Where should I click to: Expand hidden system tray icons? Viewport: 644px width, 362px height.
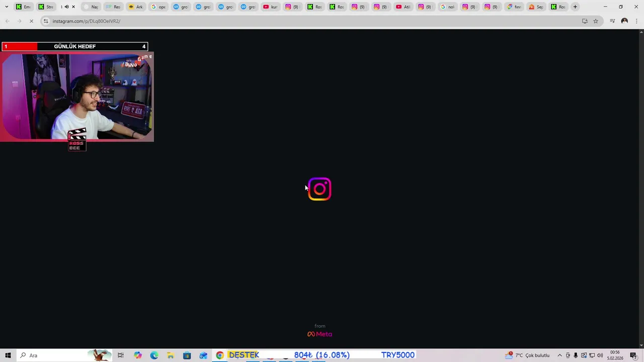[559, 355]
